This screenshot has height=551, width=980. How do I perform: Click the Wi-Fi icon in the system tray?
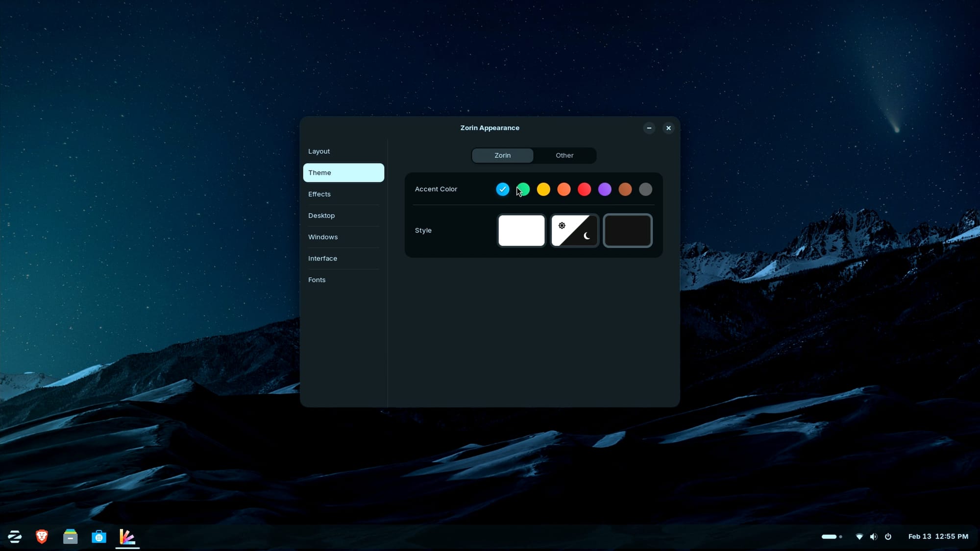pyautogui.click(x=859, y=536)
